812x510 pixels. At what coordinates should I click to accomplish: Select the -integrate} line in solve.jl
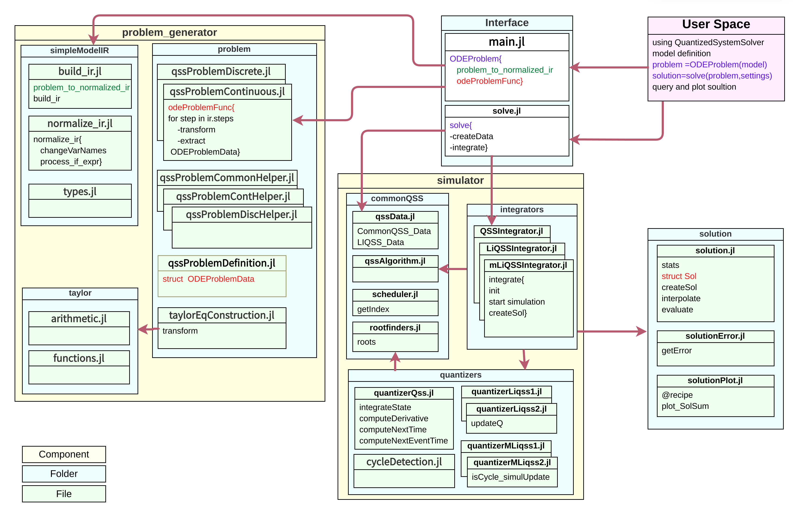(468, 147)
